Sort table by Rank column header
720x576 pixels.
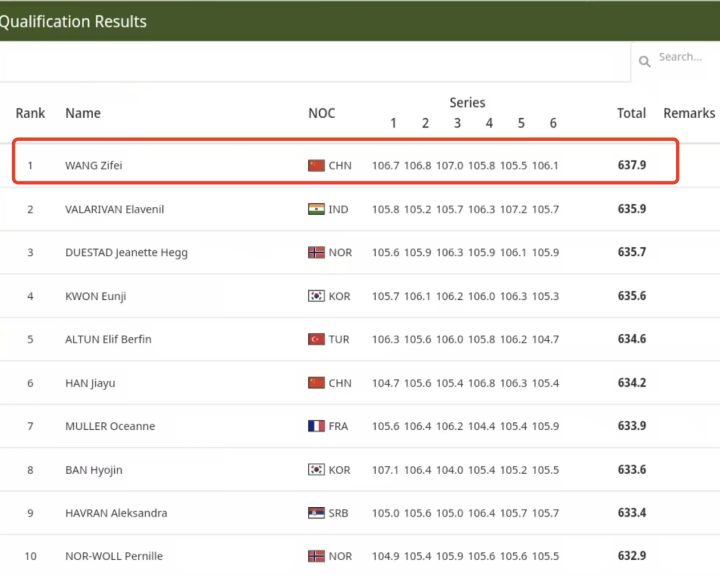[30, 113]
